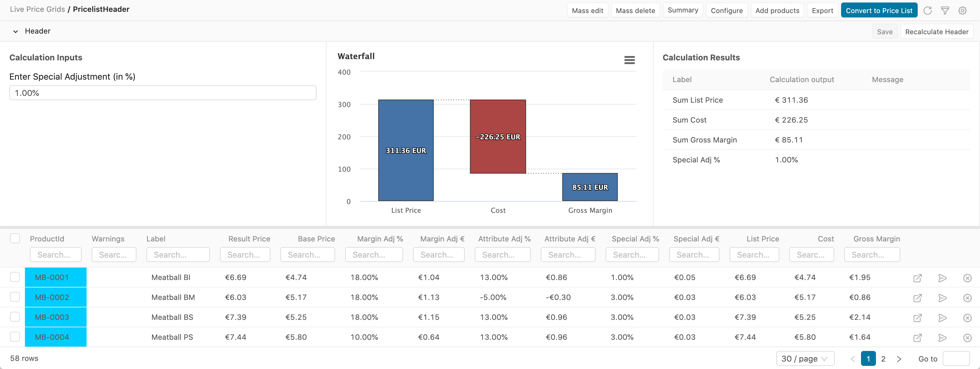Open the 30 / page dropdown
Screen dimensions: 980x369
805,359
